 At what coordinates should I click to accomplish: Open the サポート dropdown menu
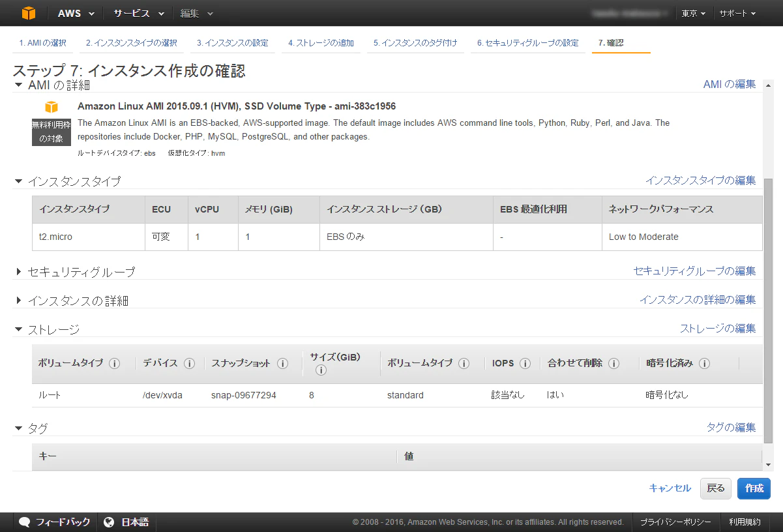coord(737,13)
